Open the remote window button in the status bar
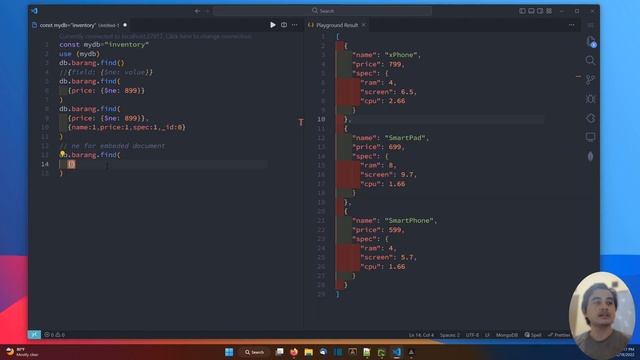The height and width of the screenshot is (360, 640). [34, 334]
